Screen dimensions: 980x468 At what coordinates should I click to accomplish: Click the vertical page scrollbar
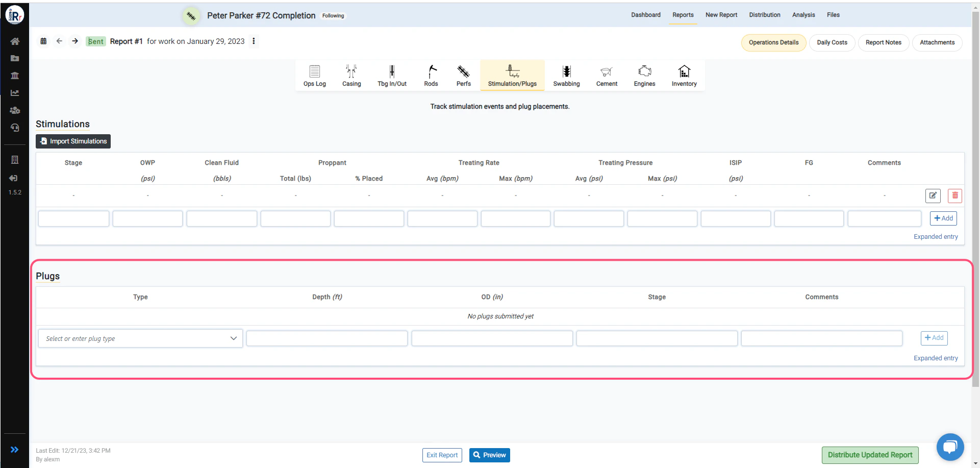(x=975, y=199)
